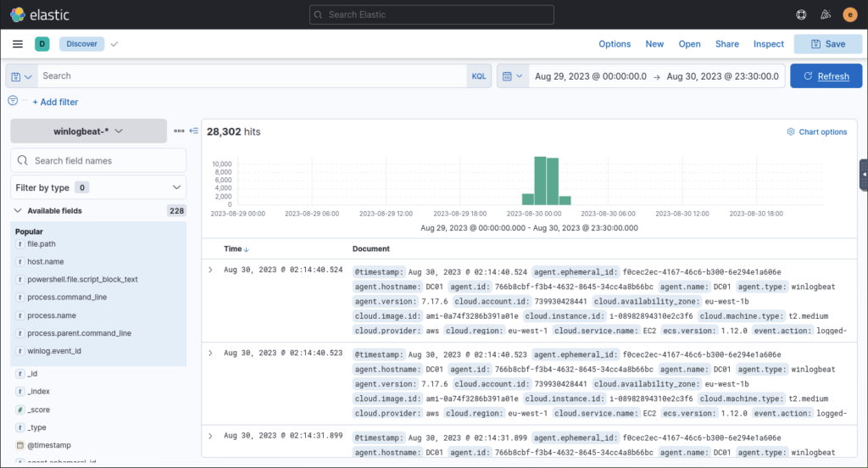The height and width of the screenshot is (468, 868).
Task: Select process.parent.command_line field
Action: click(79, 333)
